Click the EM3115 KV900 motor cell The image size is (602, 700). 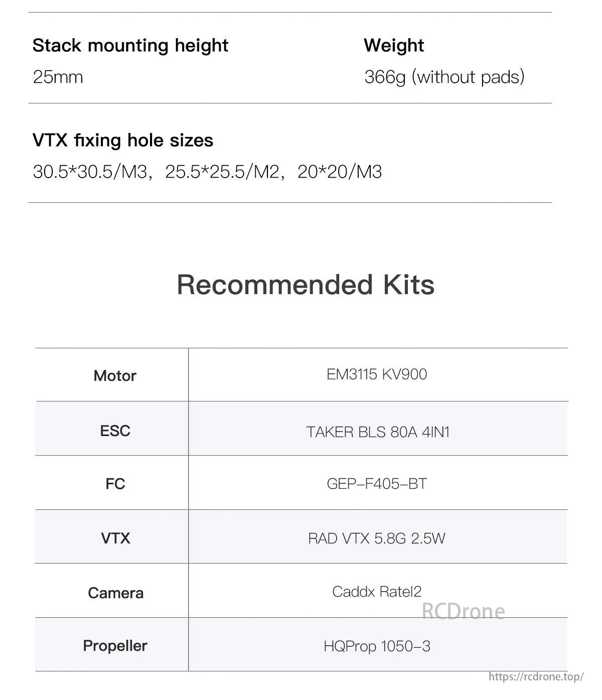[x=377, y=374]
